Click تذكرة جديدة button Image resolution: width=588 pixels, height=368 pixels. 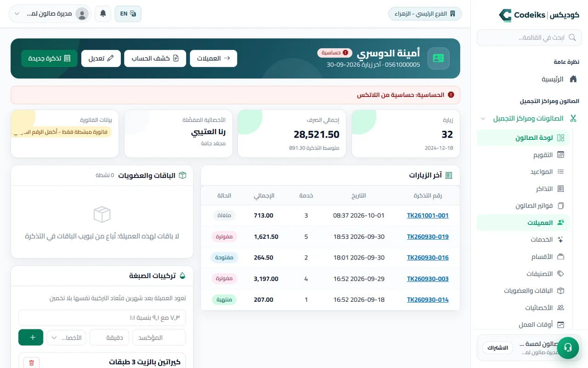tap(49, 58)
